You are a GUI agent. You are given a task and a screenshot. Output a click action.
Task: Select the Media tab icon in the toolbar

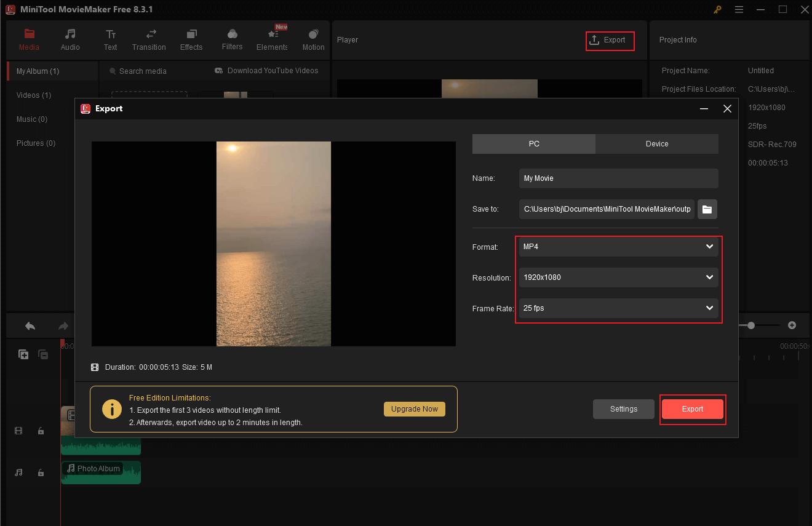tap(29, 35)
